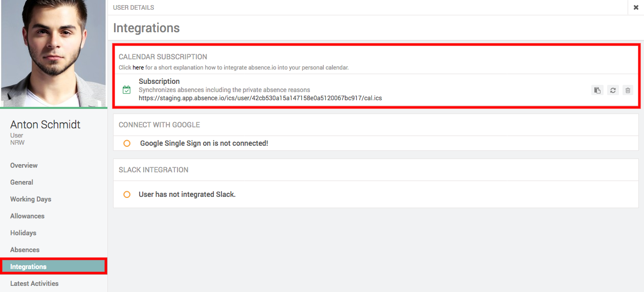Open the Overview section

[x=24, y=166]
